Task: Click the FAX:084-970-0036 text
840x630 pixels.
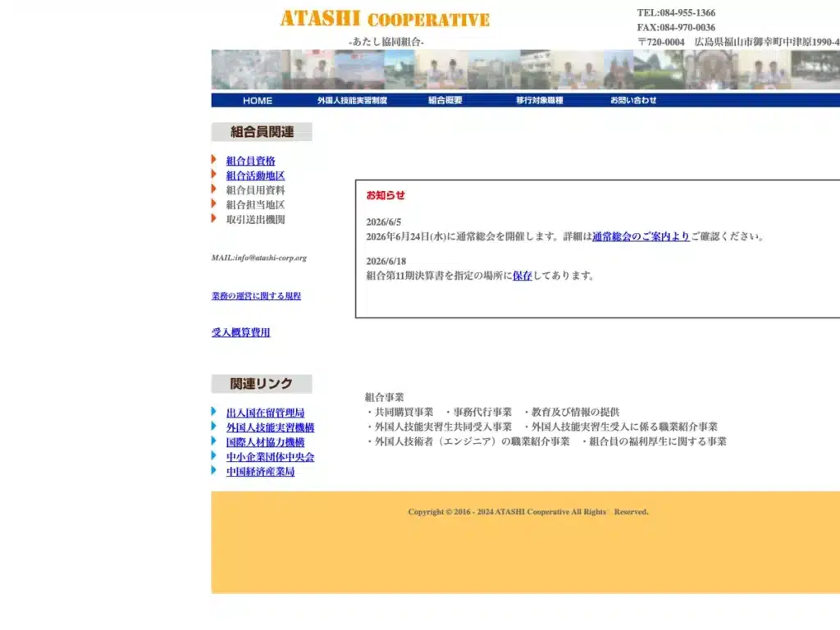Action: tap(676, 27)
